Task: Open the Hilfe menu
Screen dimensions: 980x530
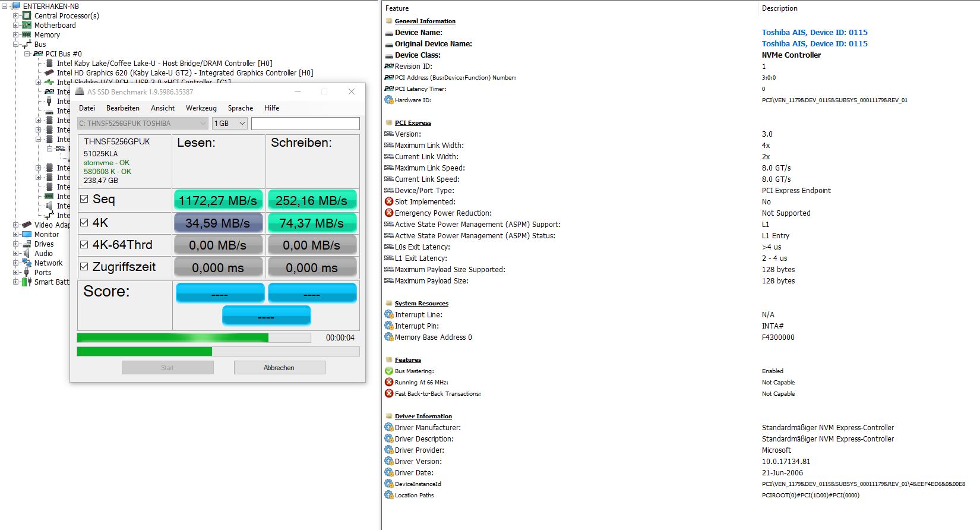Action: click(272, 108)
